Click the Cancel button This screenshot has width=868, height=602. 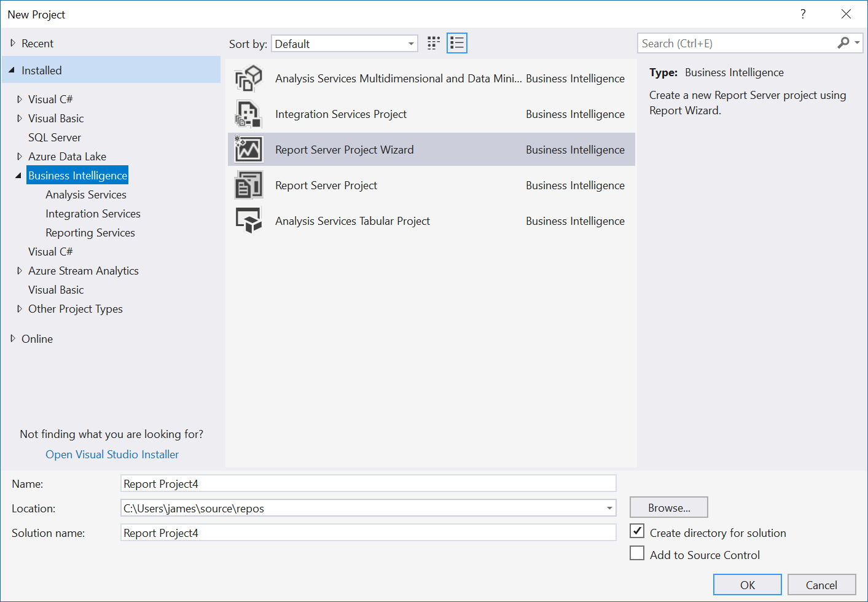click(x=821, y=585)
